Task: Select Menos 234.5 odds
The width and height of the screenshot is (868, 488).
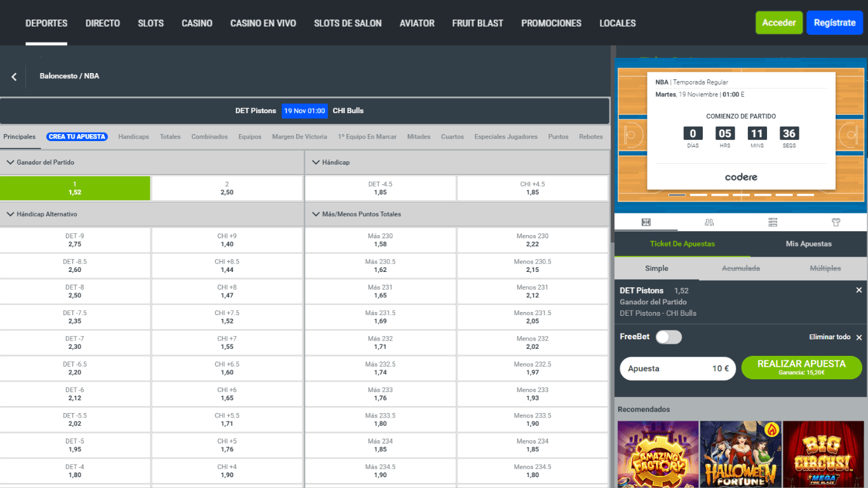Action: tap(532, 471)
